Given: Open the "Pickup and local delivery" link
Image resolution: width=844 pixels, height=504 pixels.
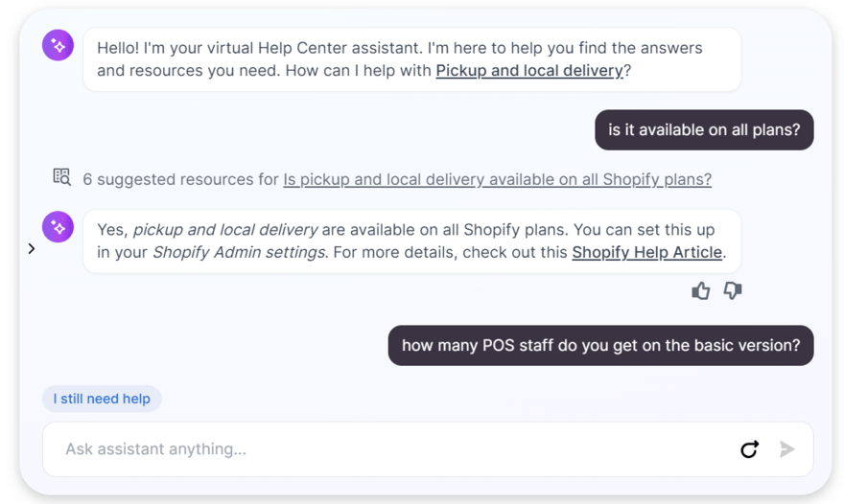Looking at the screenshot, I should [x=528, y=71].
